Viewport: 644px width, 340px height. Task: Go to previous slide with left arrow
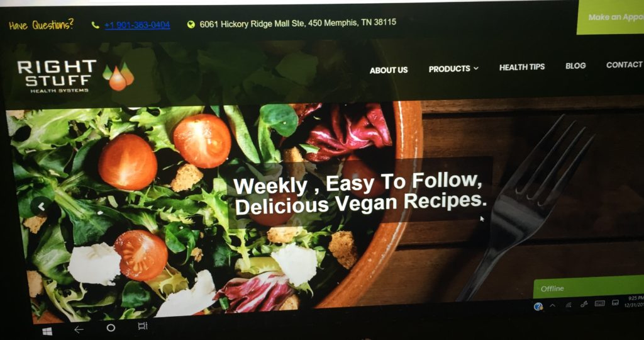[x=42, y=207]
